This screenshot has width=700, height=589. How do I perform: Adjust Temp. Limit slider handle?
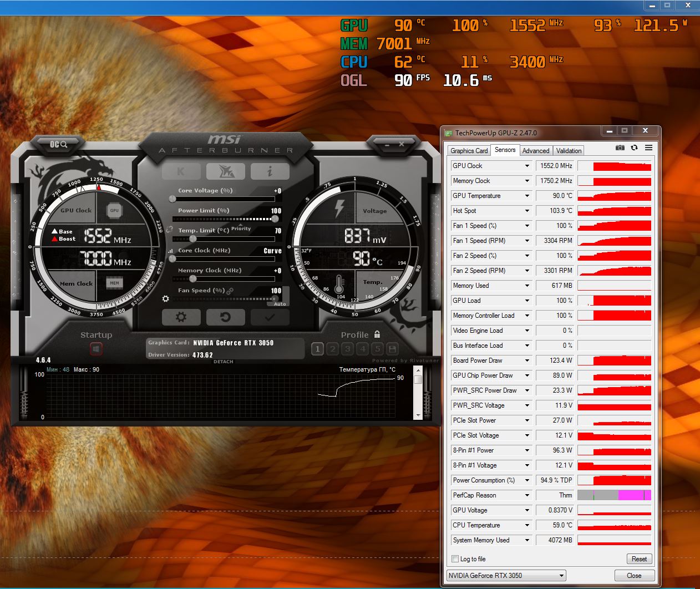click(193, 238)
